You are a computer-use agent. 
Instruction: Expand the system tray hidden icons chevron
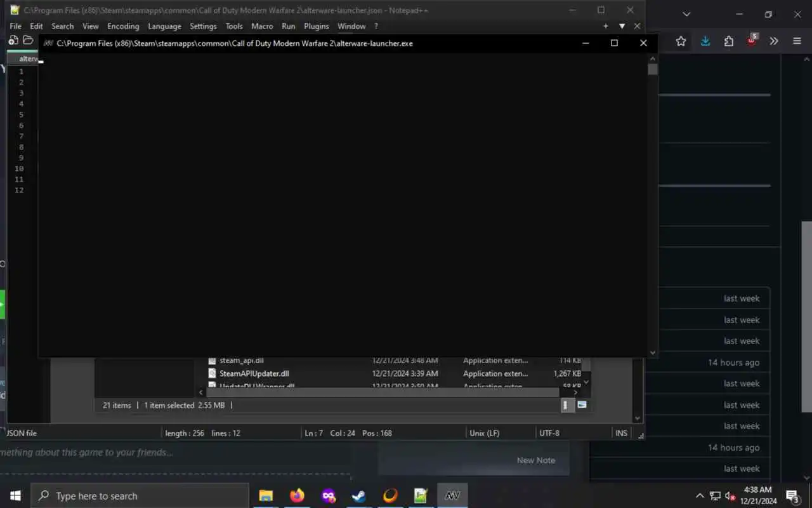coord(700,496)
